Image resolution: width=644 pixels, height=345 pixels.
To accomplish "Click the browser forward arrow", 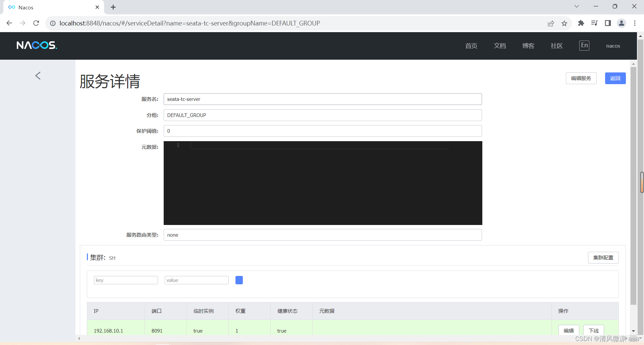I will click(22, 23).
